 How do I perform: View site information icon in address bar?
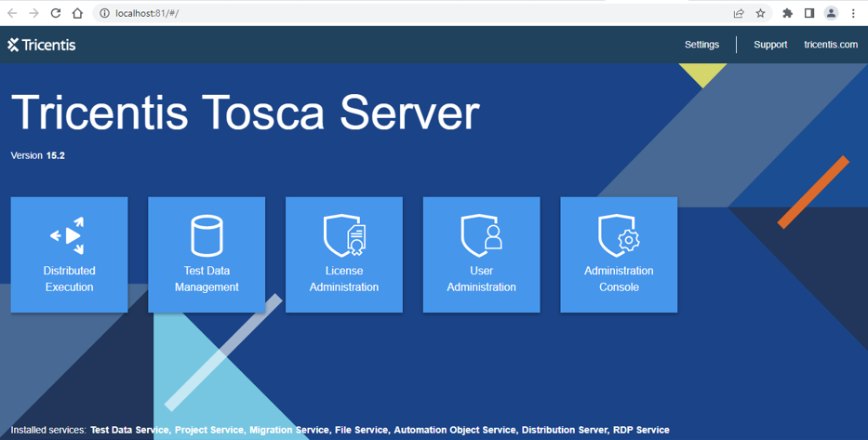tap(104, 13)
